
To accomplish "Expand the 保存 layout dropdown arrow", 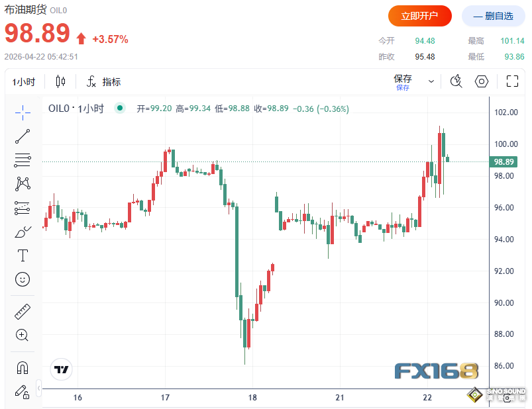I will pyautogui.click(x=431, y=82).
